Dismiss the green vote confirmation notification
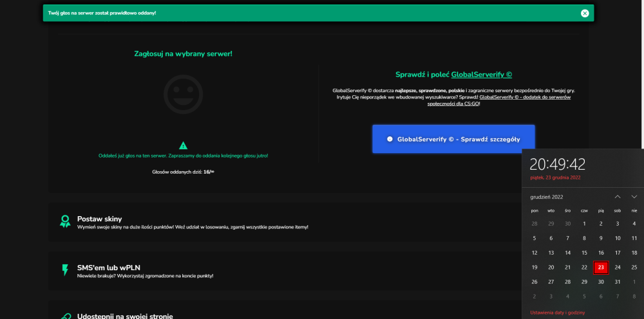The height and width of the screenshot is (319, 644). (x=585, y=13)
